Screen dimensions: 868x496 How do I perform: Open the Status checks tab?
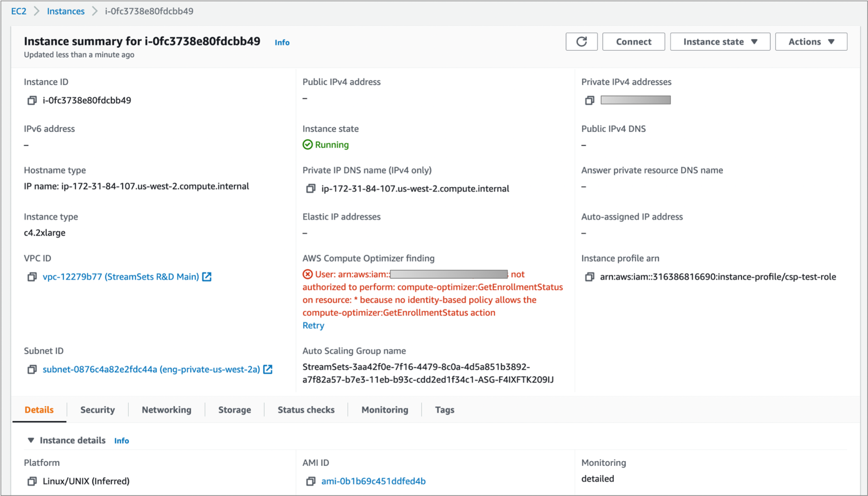point(306,410)
